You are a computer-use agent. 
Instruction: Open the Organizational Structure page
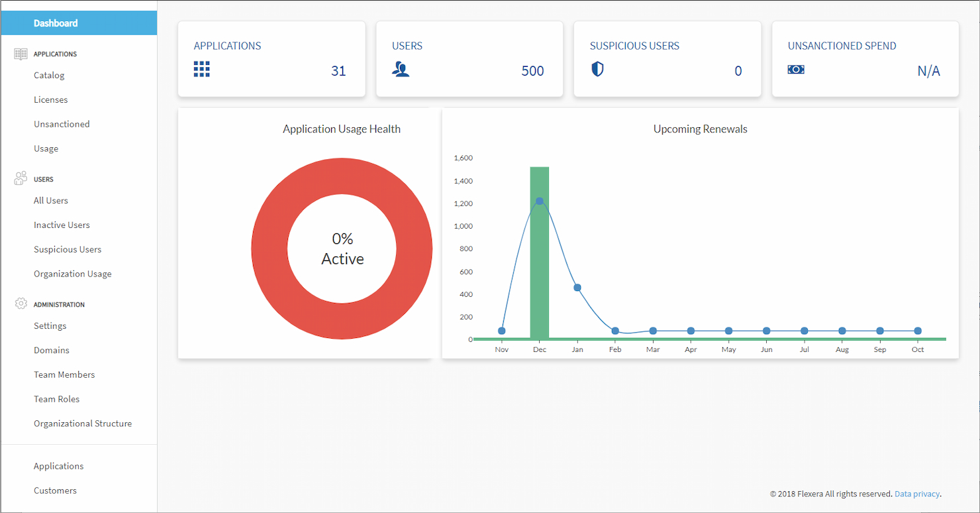click(83, 423)
